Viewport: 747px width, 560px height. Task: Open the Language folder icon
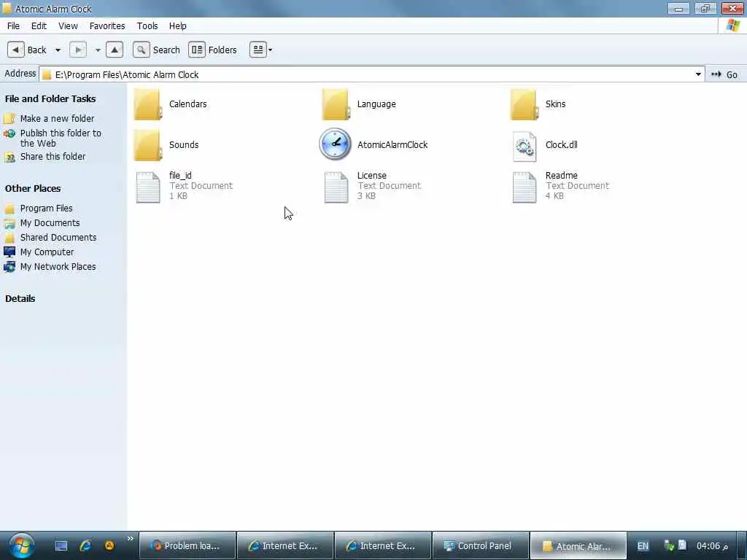pos(336,104)
